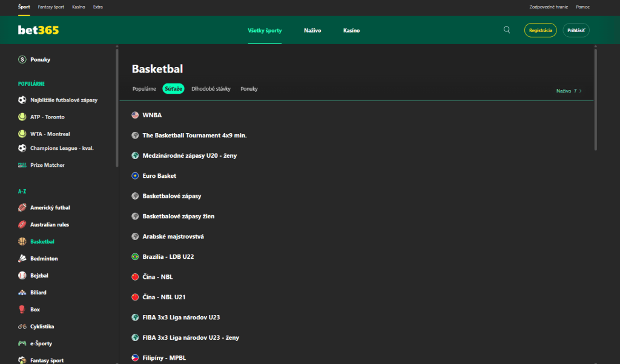
Task: Click the USA flag icon beside WNBA
Action: coord(135,115)
